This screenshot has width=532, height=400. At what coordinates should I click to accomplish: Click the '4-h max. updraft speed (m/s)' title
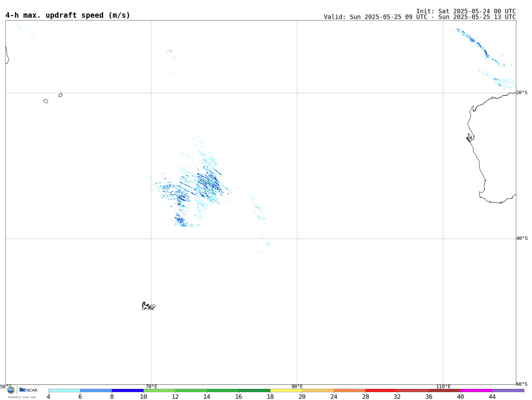(68, 15)
